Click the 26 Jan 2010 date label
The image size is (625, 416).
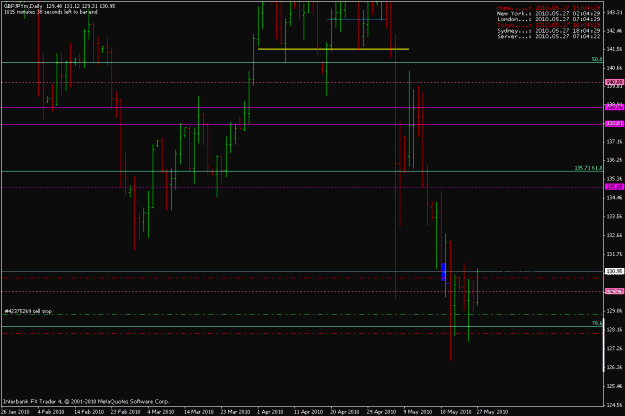pyautogui.click(x=15, y=412)
